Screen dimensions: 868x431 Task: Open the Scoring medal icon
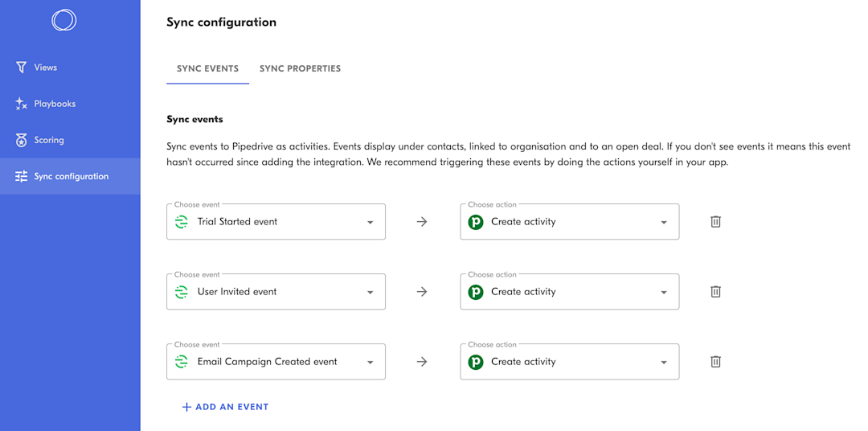22,140
